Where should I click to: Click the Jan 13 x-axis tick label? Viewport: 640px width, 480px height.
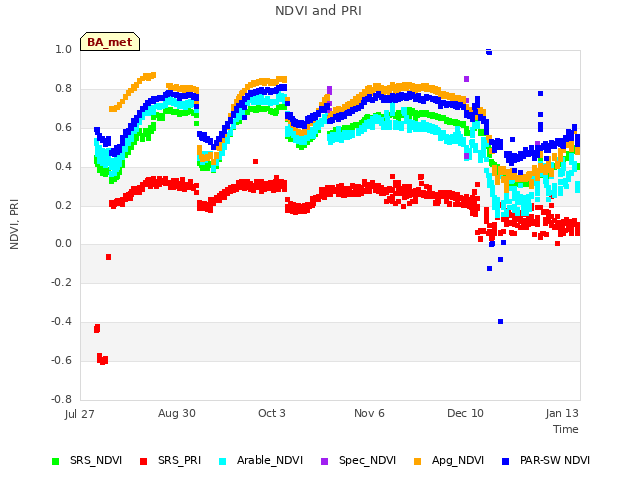click(x=562, y=413)
